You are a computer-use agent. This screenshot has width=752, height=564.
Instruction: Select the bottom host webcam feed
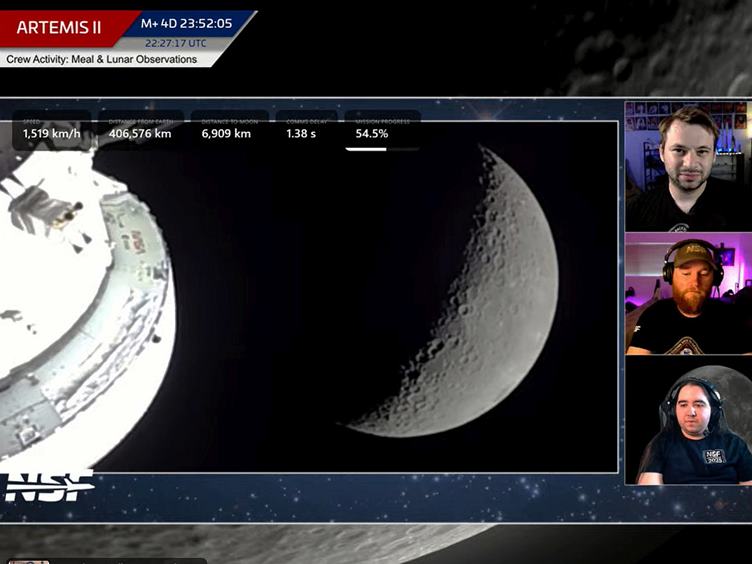coord(687,421)
